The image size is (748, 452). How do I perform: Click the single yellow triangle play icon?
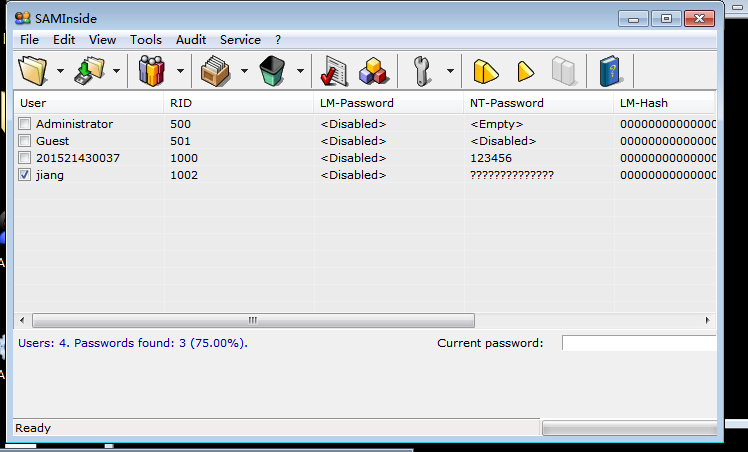point(525,72)
